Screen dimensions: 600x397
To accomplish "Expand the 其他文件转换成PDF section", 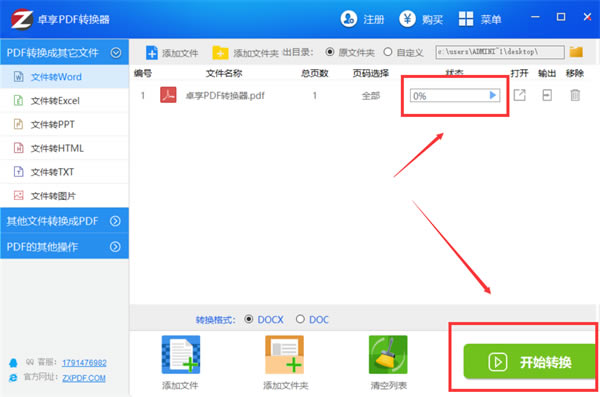I will tap(115, 221).
